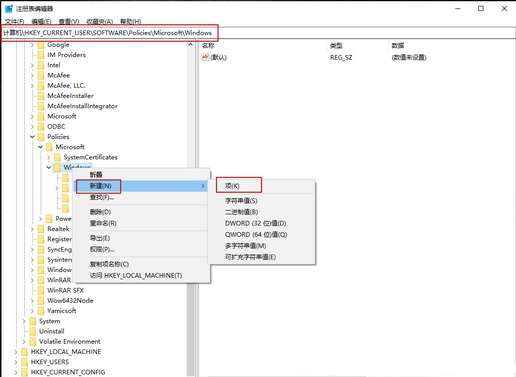Screen dimensions: 516x377
Task: Click the Intel folder icon
Action: 41,65
